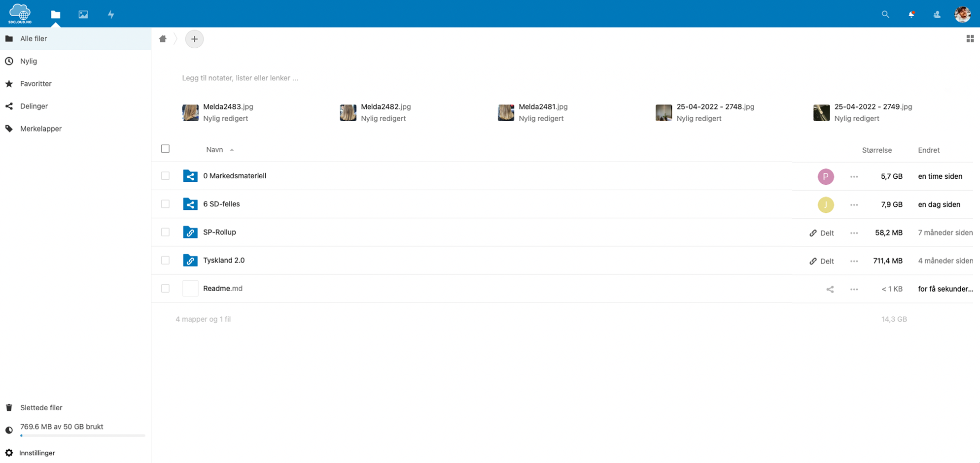Open the Photos app icon in top bar
This screenshot has height=463, width=980.
(x=83, y=14)
